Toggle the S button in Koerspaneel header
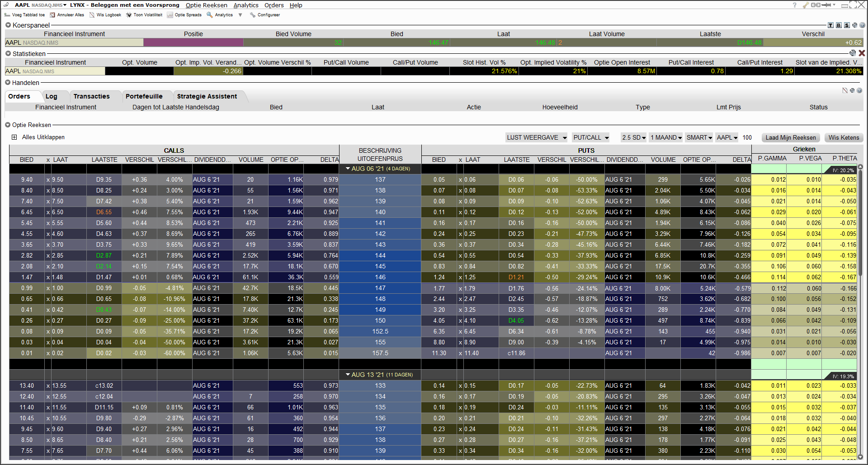The width and height of the screenshot is (868, 465). click(x=847, y=25)
